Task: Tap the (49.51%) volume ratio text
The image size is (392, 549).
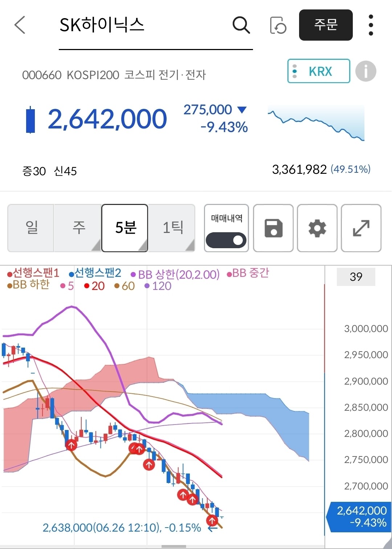Action: (350, 169)
